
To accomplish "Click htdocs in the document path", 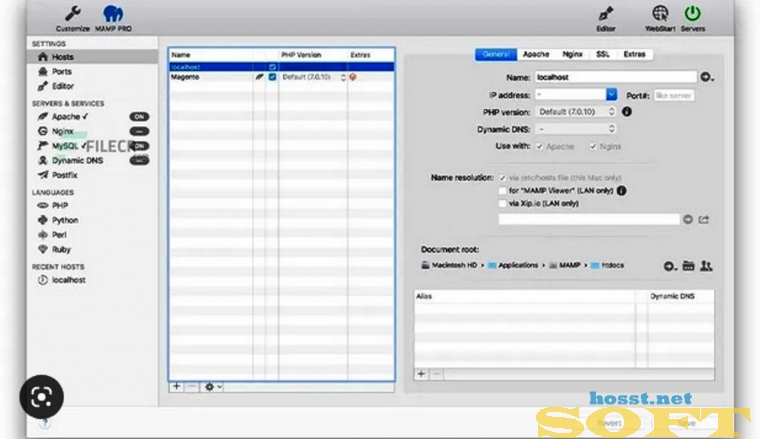I will 607,266.
